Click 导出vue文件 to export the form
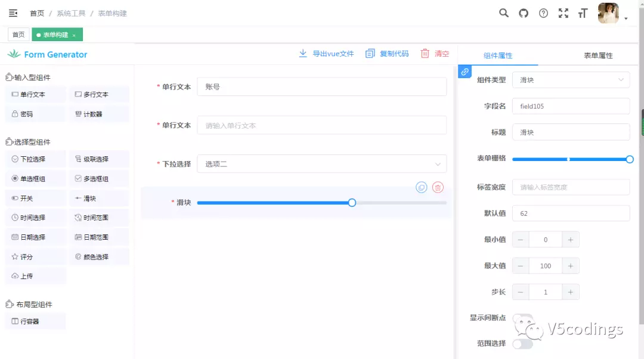The height and width of the screenshot is (359, 644). pos(332,54)
